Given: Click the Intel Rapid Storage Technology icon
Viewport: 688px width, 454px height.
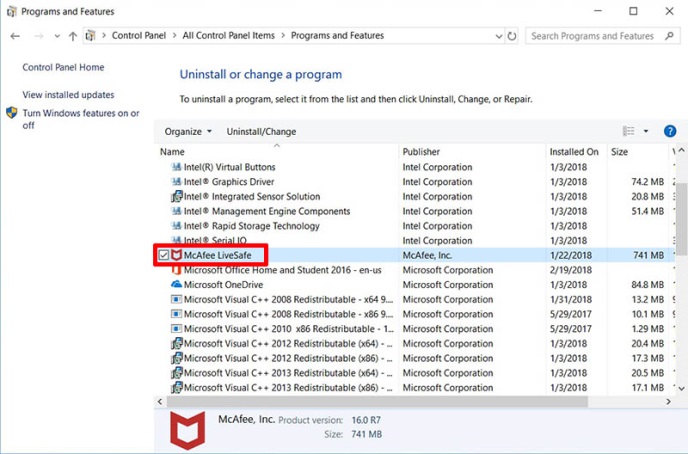Looking at the screenshot, I should click(x=176, y=226).
